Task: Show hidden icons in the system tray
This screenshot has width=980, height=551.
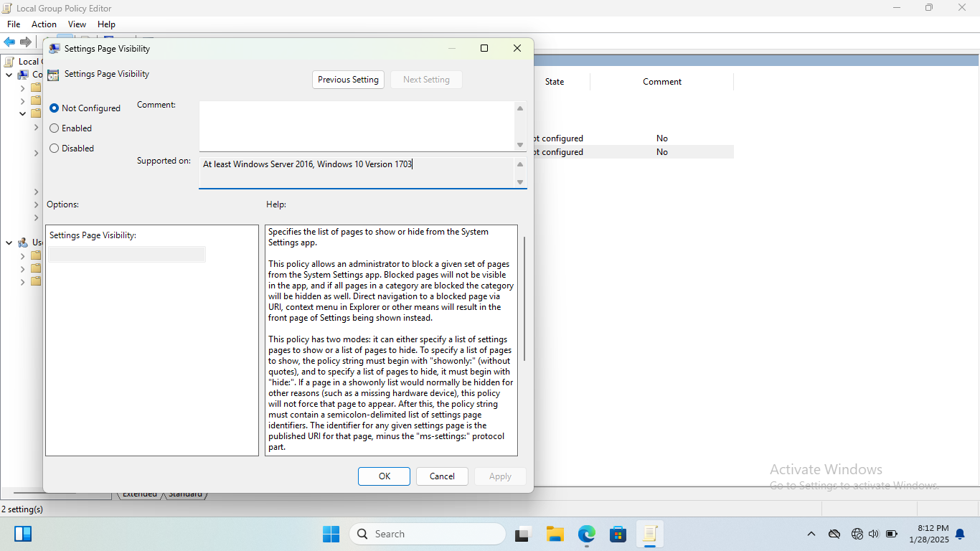Action: tap(811, 534)
